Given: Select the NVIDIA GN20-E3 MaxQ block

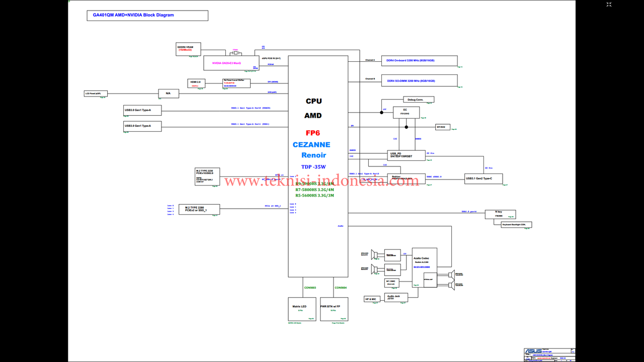Looking at the screenshot, I should click(x=231, y=63).
